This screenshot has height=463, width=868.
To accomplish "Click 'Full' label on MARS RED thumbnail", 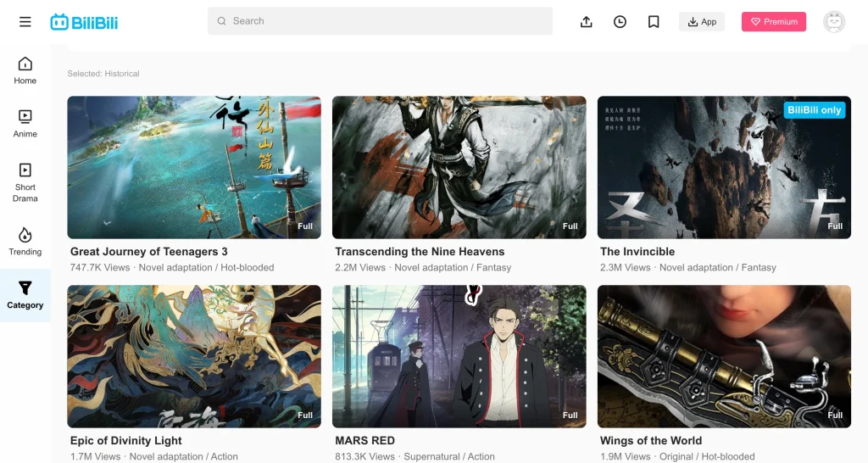I will coord(570,415).
